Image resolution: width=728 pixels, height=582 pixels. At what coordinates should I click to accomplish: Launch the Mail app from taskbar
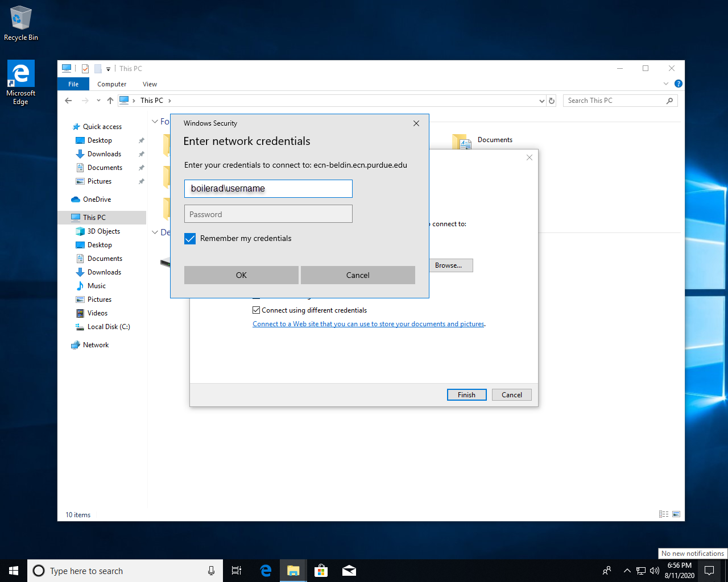pos(349,571)
